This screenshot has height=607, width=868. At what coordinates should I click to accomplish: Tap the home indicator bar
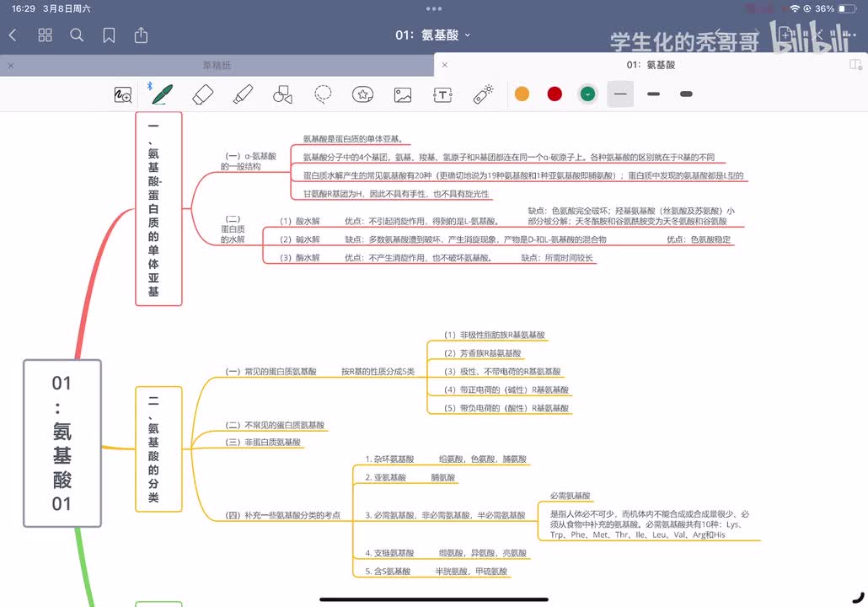[x=434, y=599]
